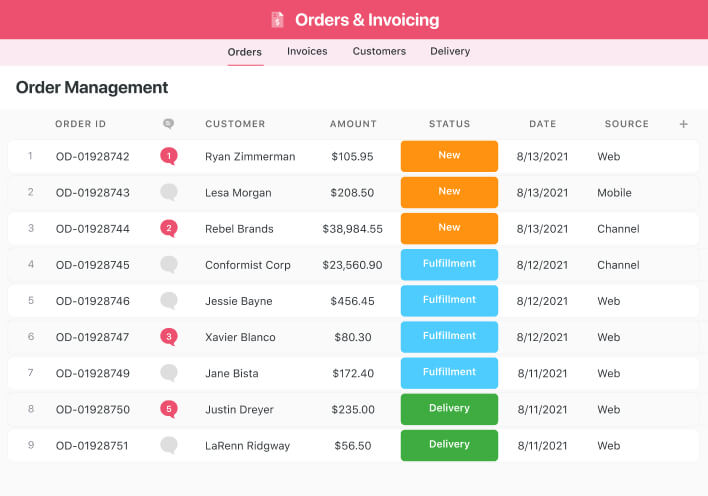The image size is (708, 496).
Task: Open order OD-01928744
Action: pos(93,229)
